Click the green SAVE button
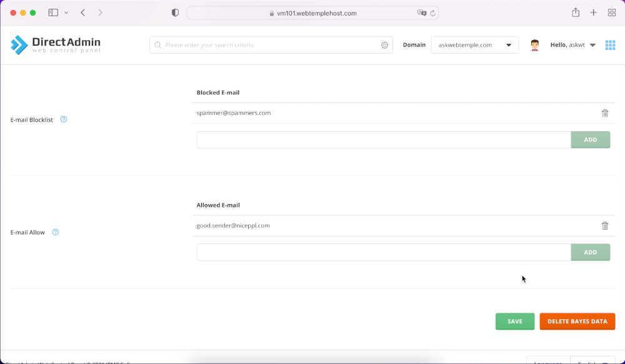This screenshot has height=364, width=625. point(514,322)
